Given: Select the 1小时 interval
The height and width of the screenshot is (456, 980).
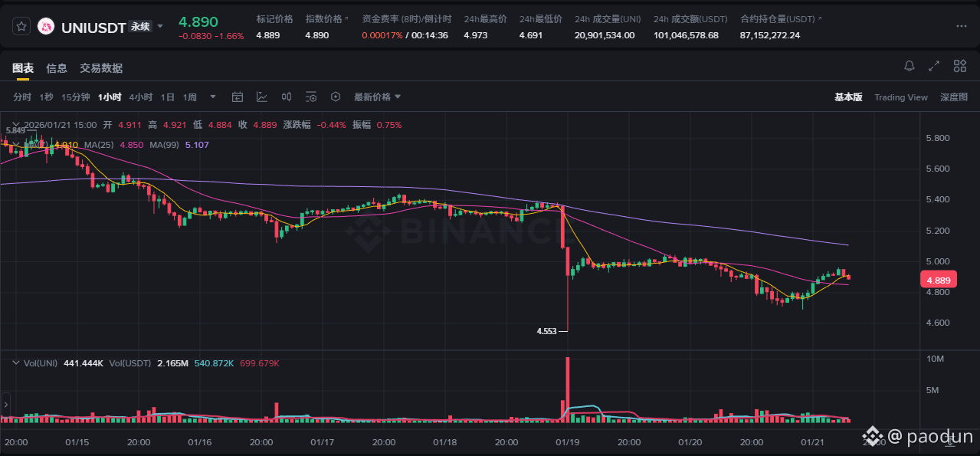Looking at the screenshot, I should coord(110,97).
